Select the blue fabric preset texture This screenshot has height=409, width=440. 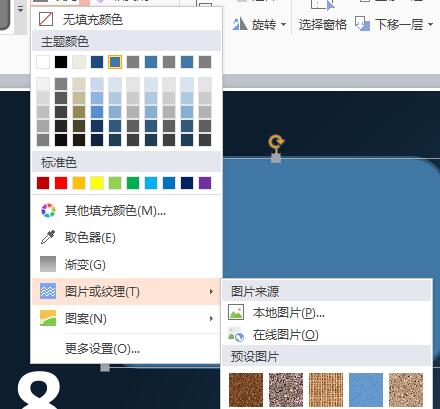(366, 390)
